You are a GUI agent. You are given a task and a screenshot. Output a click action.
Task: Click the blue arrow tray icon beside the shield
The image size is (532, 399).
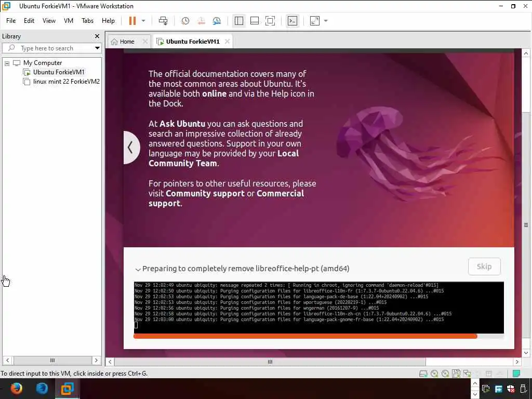[x=498, y=389]
